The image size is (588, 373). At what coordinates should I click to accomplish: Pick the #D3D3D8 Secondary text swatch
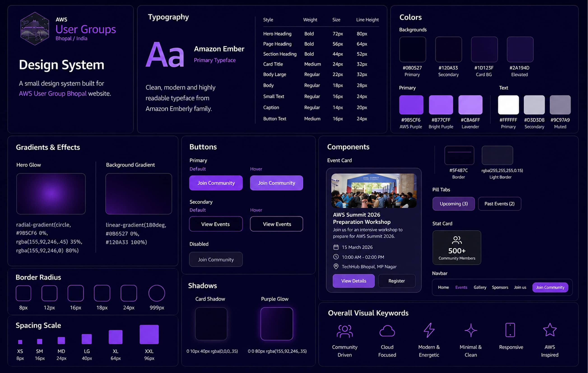click(534, 105)
